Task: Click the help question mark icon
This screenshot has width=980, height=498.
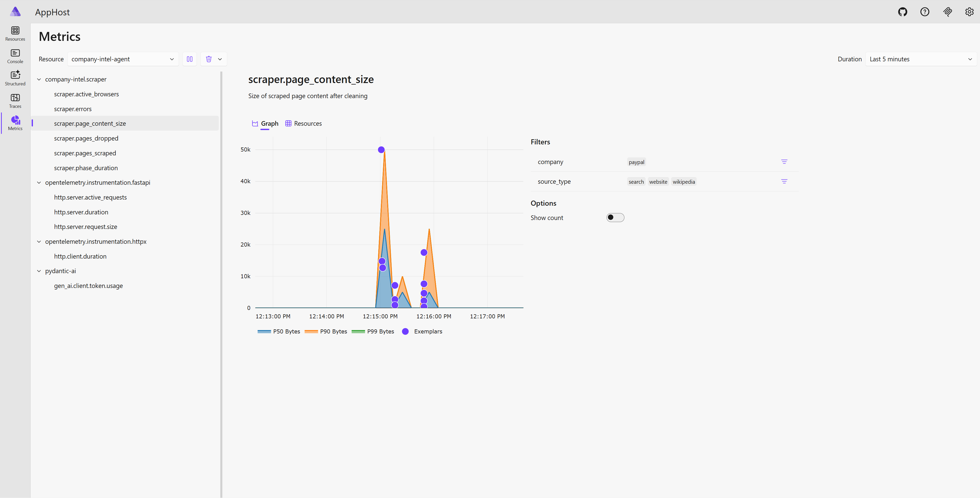Action: click(x=924, y=12)
